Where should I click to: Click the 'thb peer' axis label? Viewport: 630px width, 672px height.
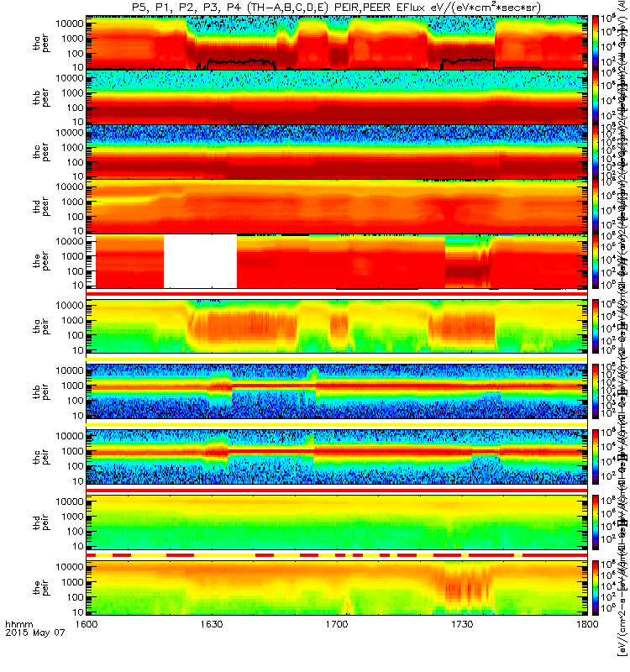41,97
